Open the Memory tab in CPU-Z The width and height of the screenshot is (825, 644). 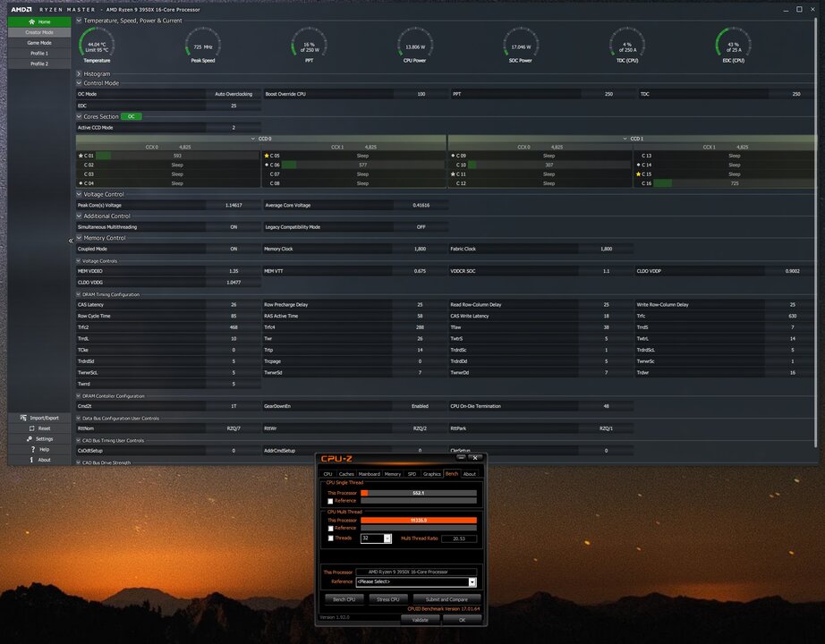pyautogui.click(x=393, y=474)
